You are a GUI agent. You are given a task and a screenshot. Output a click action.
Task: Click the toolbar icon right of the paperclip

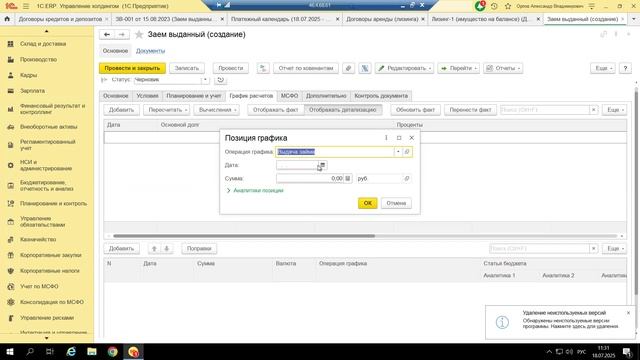pyautogui.click(x=364, y=68)
